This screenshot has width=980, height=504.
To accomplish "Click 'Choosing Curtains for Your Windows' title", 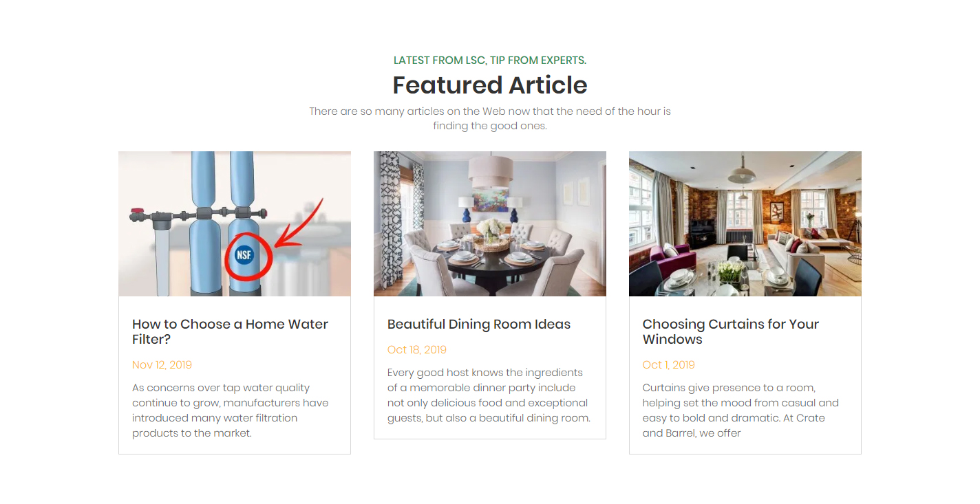I will point(731,331).
